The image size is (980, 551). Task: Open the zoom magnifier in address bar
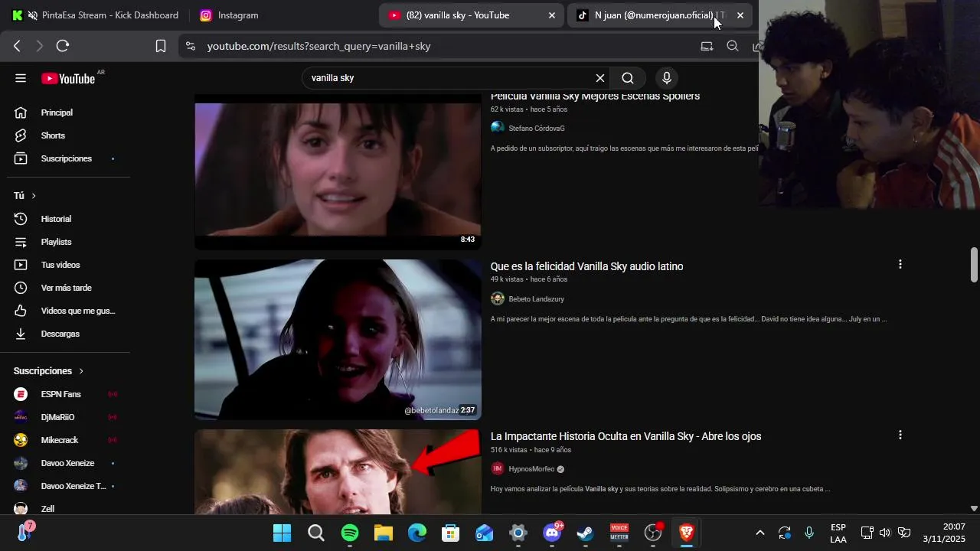[733, 46]
